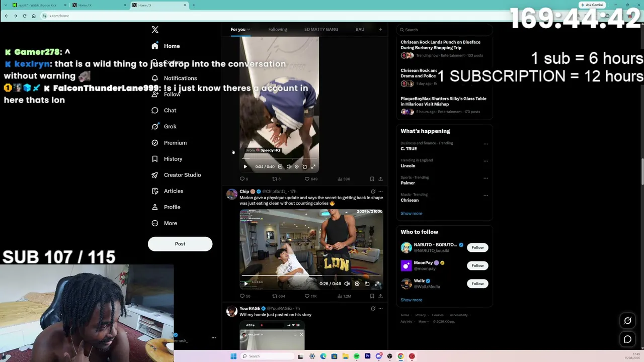Follow the Wallz account
Viewport: 644px width, 362px height.
pos(477,284)
